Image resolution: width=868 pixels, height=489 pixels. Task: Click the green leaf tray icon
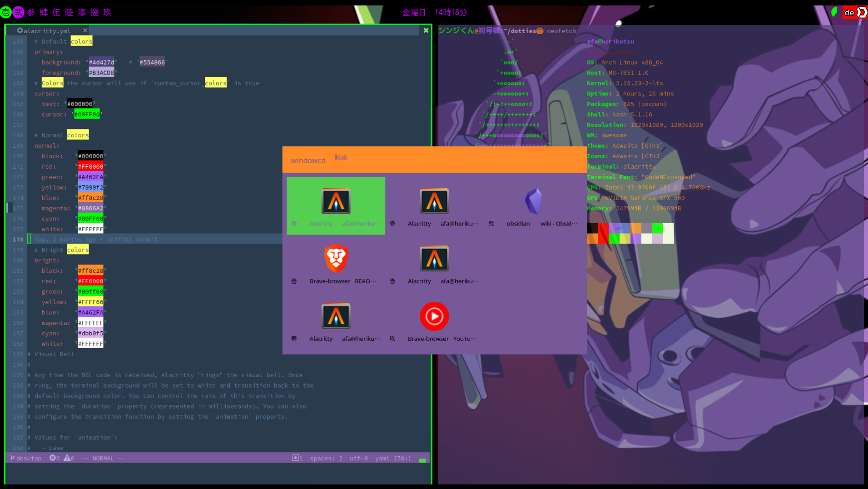[x=834, y=12]
